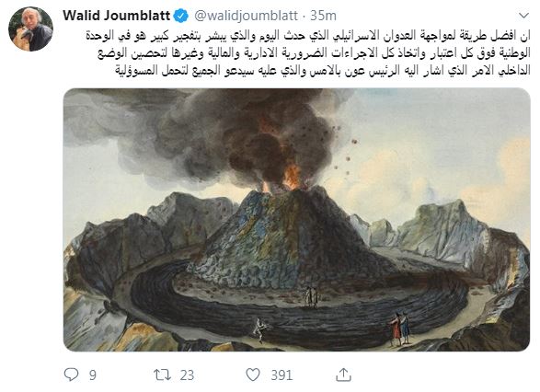Viewport: 540px width, 392px height.
Task: Click the reply speech bubble icon
Action: tap(71, 375)
